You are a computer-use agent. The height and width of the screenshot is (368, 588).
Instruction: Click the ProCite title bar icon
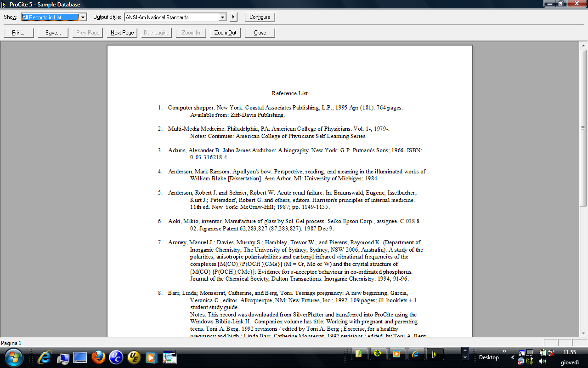coord(4,4)
